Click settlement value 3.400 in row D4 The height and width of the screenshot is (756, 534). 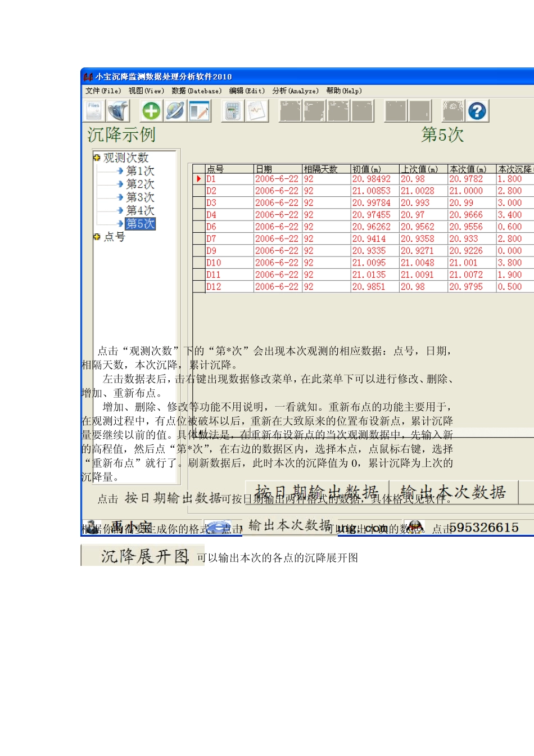point(515,215)
